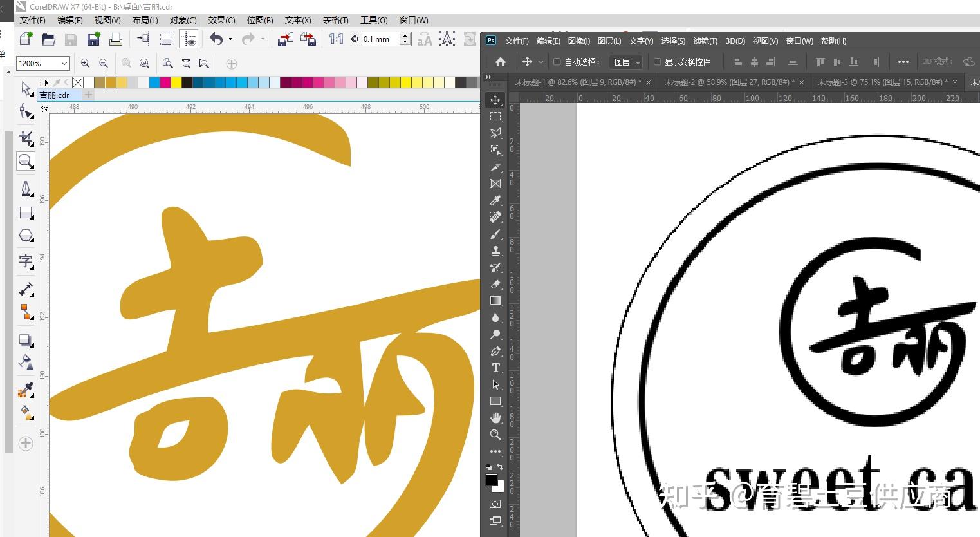Open Photoshop 滤镜(T) menu

[705, 41]
